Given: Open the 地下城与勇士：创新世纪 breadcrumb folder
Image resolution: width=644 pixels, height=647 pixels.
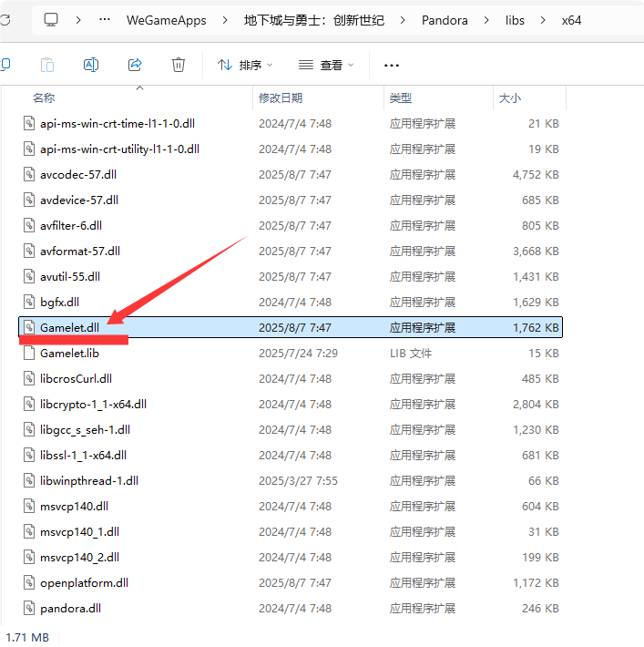Looking at the screenshot, I should (x=314, y=20).
